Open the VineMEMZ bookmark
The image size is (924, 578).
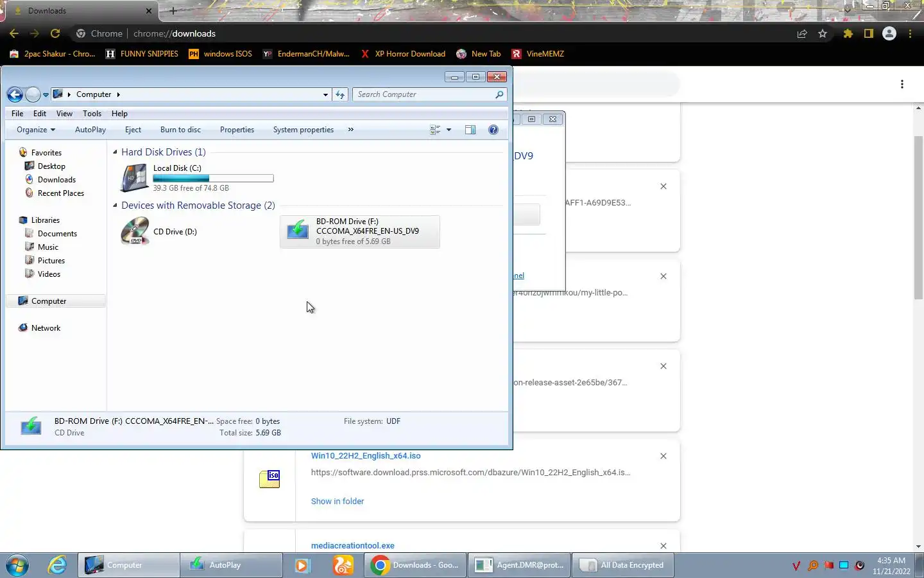pos(538,54)
